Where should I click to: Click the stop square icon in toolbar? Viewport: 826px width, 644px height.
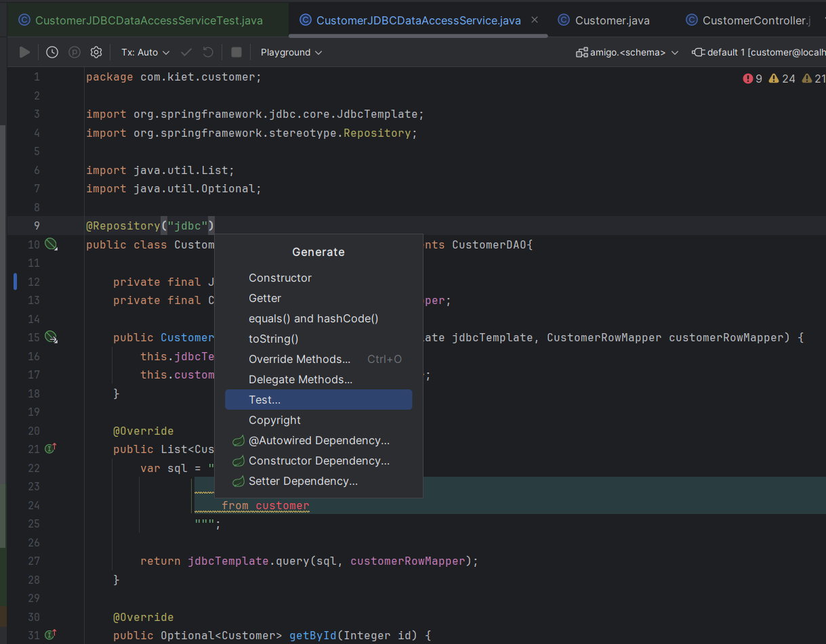tap(236, 52)
